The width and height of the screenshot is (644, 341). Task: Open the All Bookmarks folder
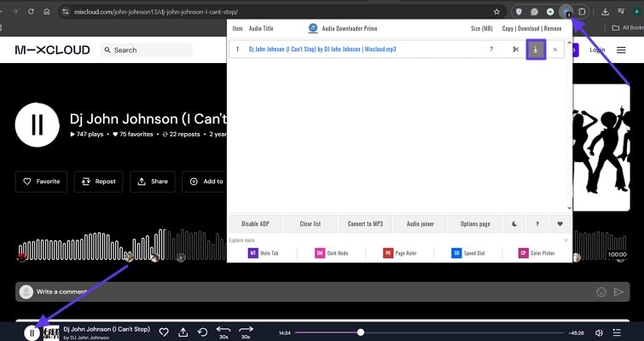click(628, 28)
